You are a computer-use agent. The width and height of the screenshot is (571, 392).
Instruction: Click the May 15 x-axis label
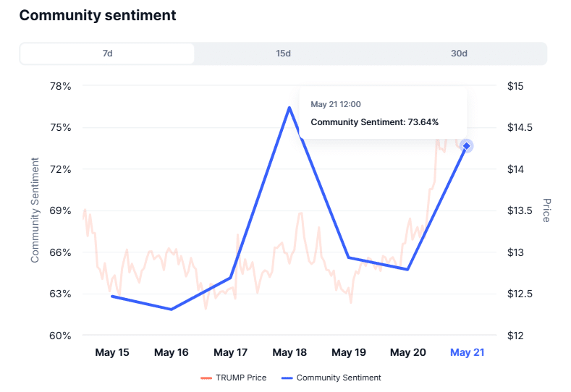pos(112,352)
